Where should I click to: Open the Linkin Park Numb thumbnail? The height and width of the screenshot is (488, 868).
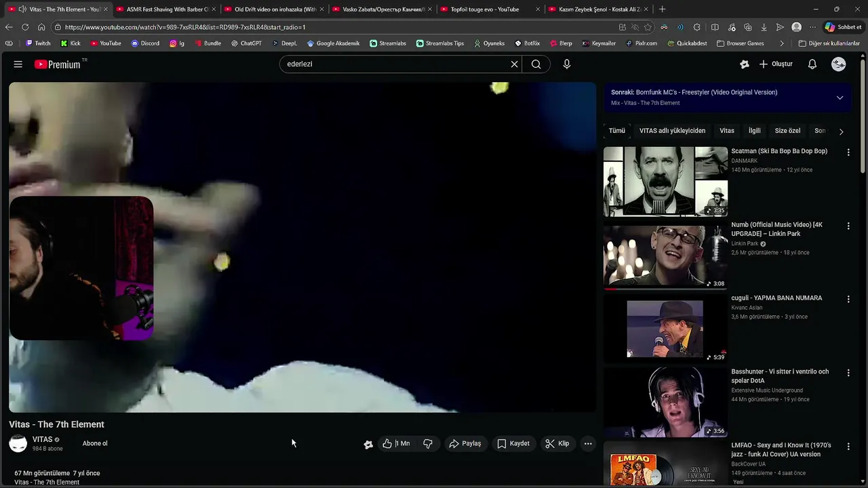[665, 255]
